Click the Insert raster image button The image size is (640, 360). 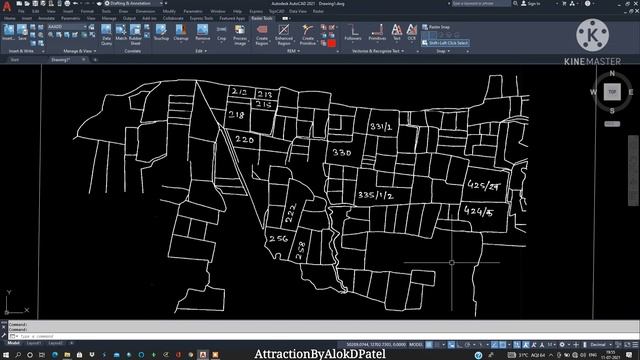pos(8,32)
